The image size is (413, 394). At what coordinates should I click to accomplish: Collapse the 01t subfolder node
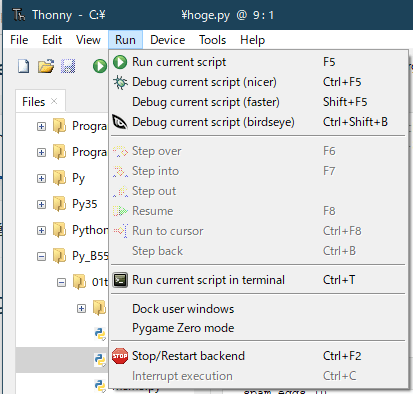tap(61, 283)
